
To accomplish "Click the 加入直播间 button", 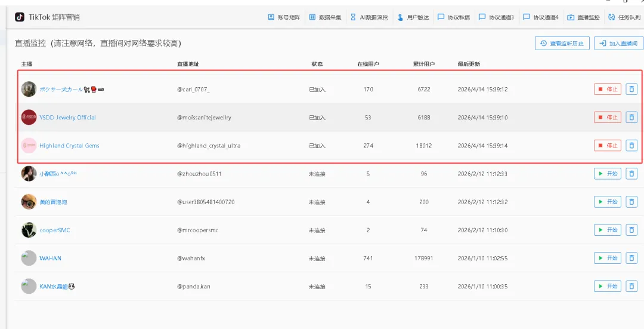I will pyautogui.click(x=619, y=43).
